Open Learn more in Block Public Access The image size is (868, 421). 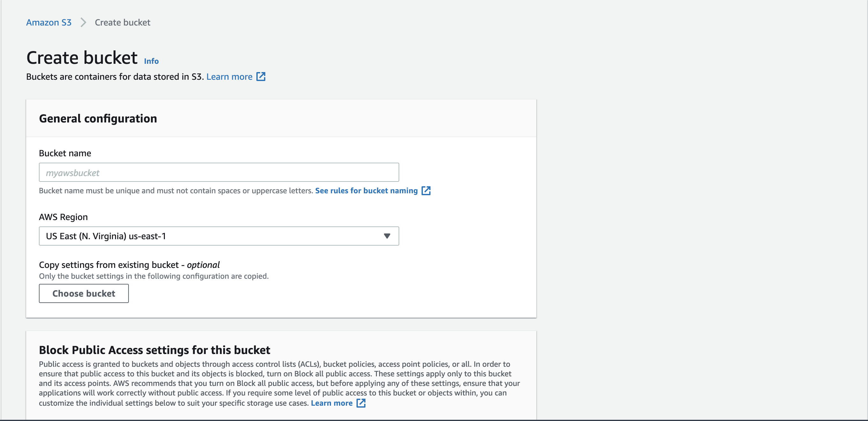(331, 403)
